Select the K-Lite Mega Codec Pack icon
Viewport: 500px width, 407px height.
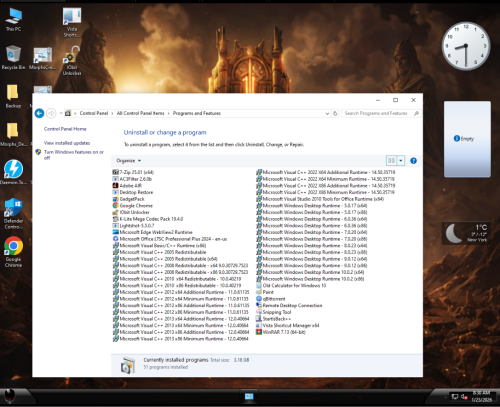pyautogui.click(x=116, y=219)
